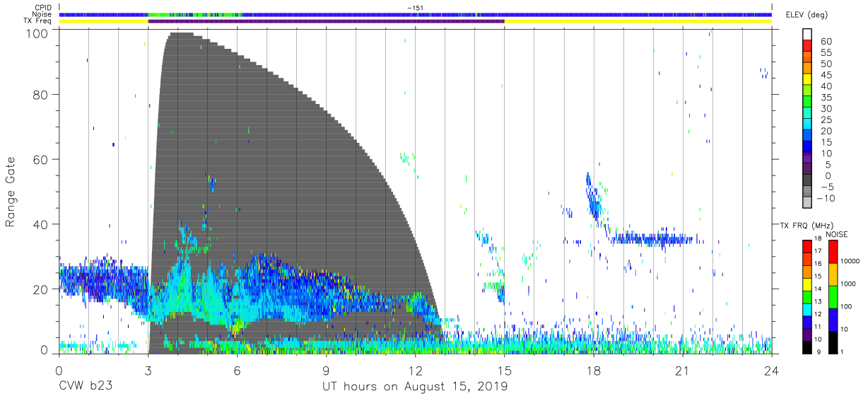The width and height of the screenshot is (868, 401).
Task: Click the CPID label at top left
Action: tap(42, 8)
